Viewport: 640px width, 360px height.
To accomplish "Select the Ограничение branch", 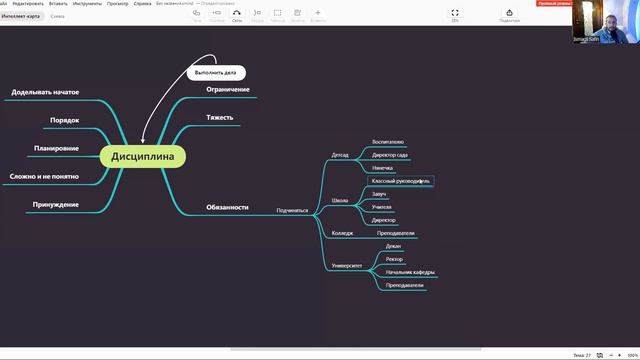I will point(228,89).
